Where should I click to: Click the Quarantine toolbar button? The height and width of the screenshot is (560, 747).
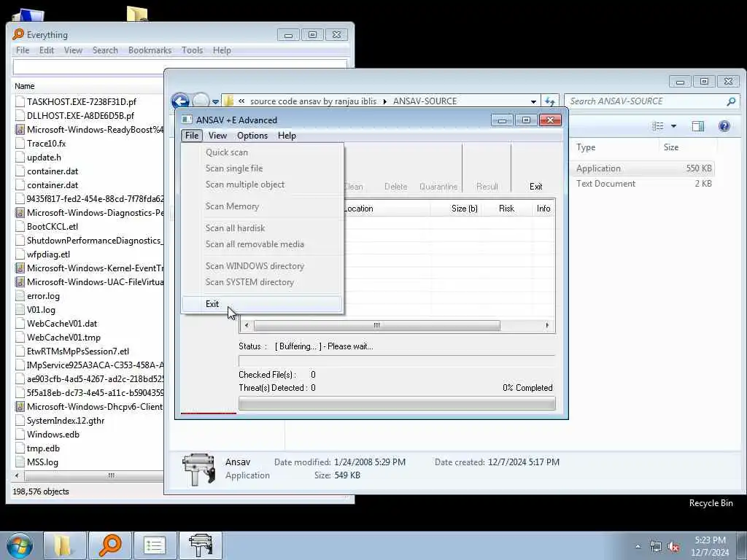click(438, 186)
